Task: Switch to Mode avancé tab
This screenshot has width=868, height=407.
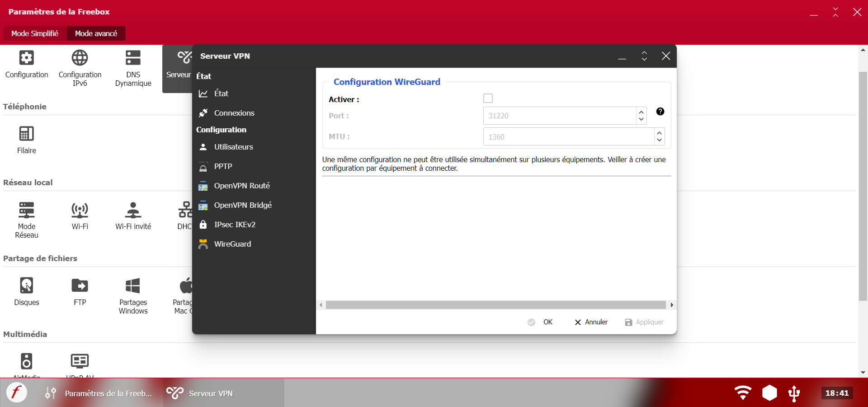Action: tap(96, 33)
